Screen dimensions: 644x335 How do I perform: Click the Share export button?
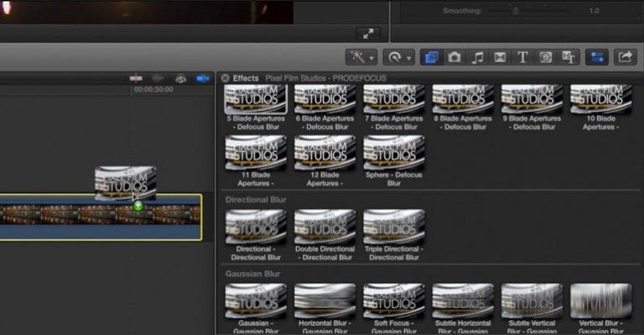pyautogui.click(x=625, y=57)
